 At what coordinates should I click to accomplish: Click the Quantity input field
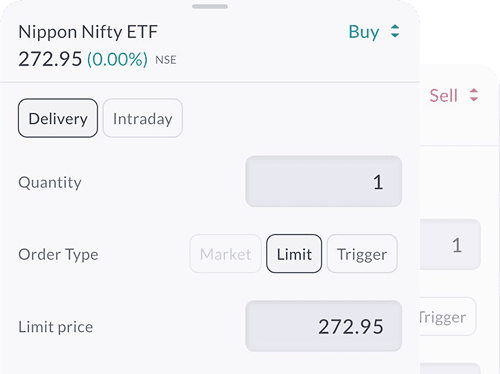coord(324,181)
